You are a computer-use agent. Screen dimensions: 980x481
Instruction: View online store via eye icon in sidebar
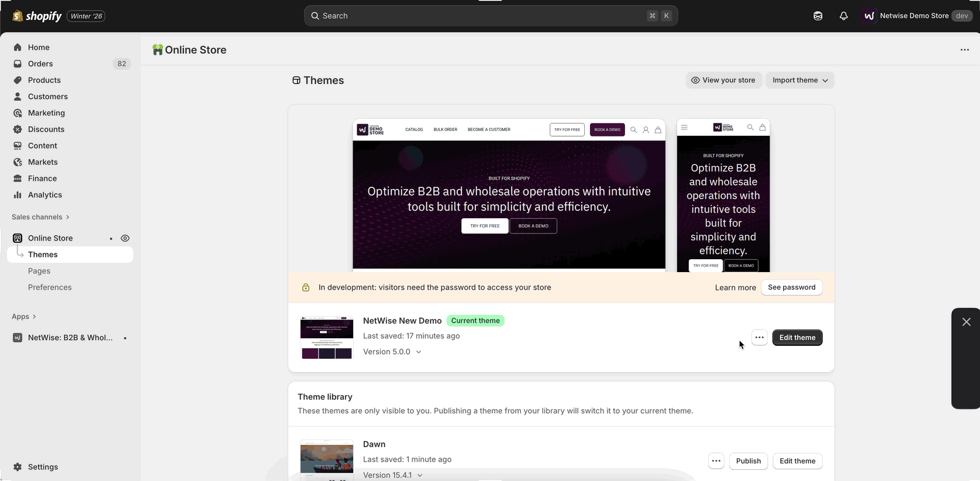(125, 238)
